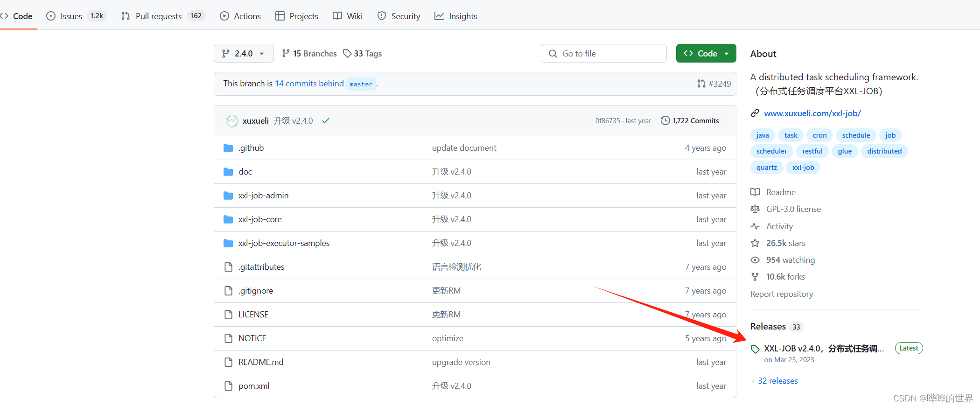Go to the Actions tab
Viewport: 980px width, 407px height.
coord(240,16)
